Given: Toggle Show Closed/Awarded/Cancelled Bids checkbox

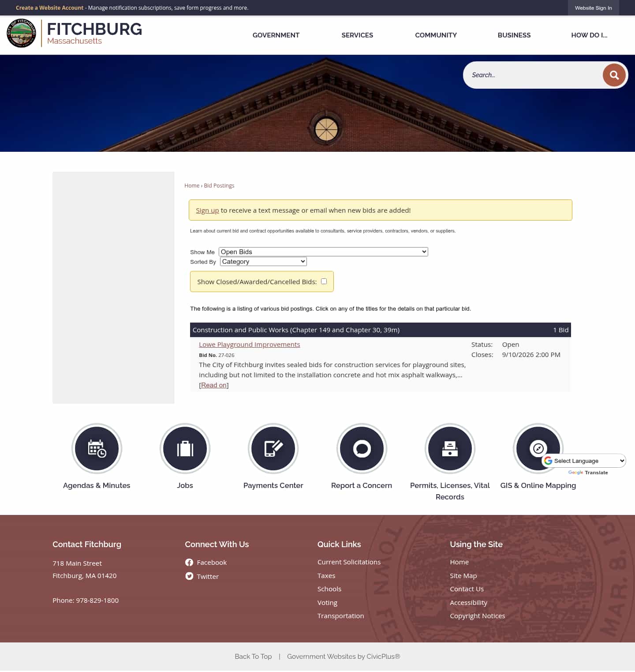Looking at the screenshot, I should 324,282.
